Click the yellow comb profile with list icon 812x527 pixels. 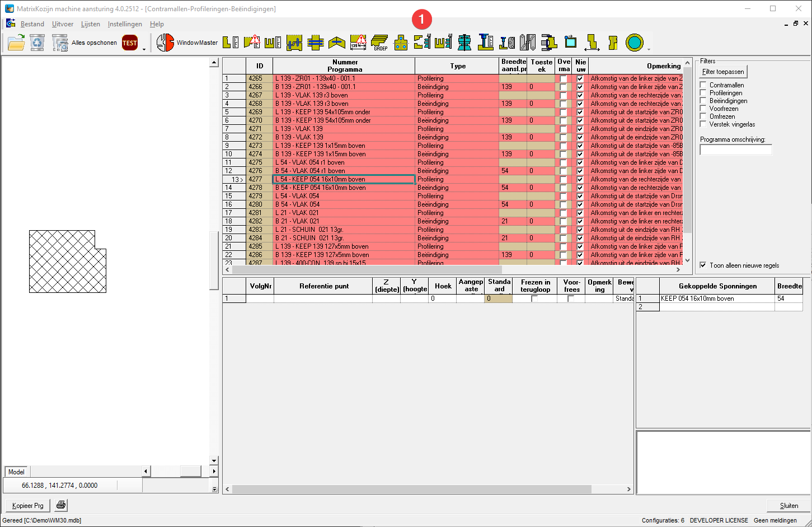pos(273,43)
